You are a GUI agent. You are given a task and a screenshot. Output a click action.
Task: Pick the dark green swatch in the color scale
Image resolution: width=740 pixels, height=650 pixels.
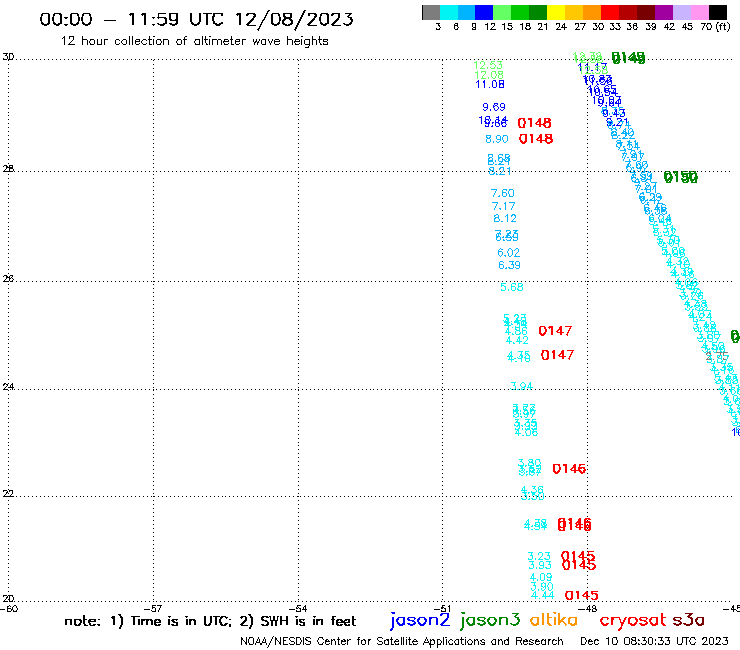538,12
